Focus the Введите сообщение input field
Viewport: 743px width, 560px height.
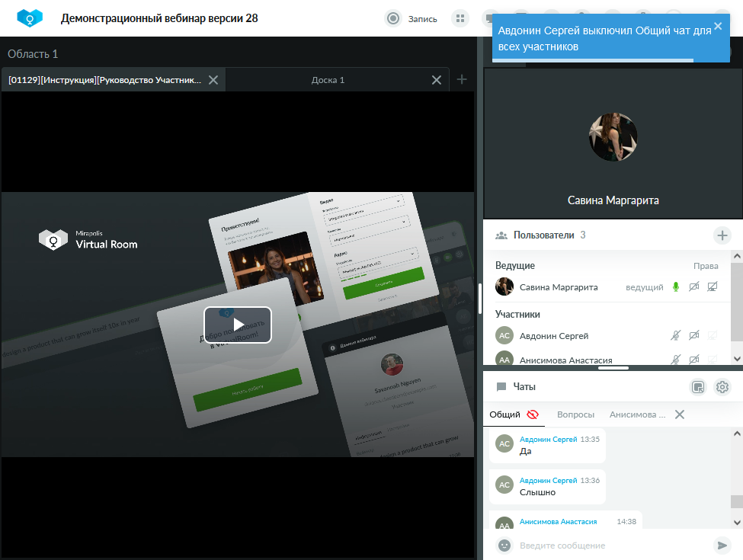[x=613, y=546]
